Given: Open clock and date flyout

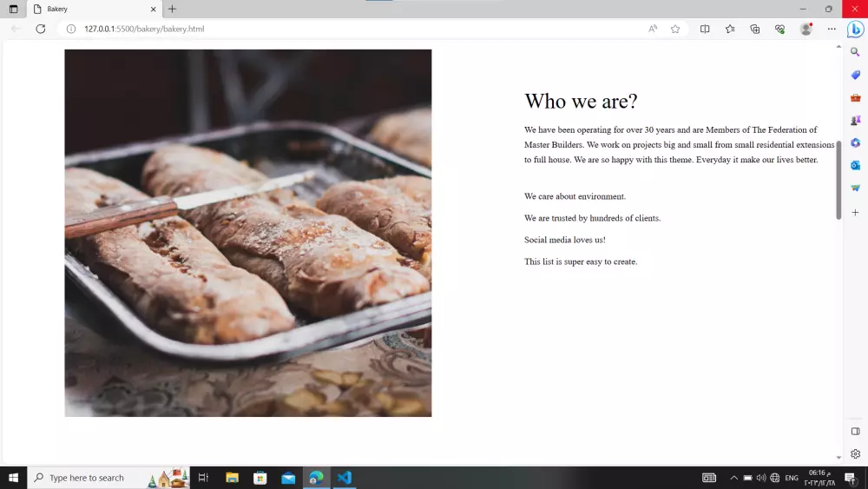Looking at the screenshot, I should [x=820, y=478].
